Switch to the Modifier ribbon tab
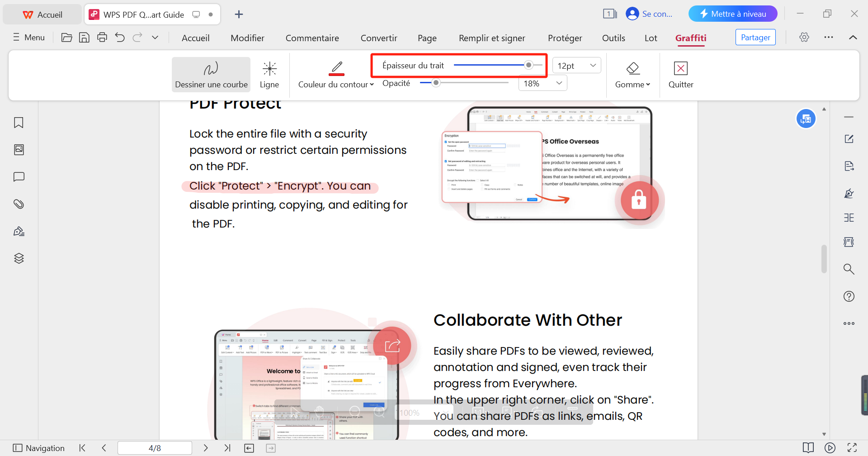This screenshot has width=868, height=456. coord(247,38)
